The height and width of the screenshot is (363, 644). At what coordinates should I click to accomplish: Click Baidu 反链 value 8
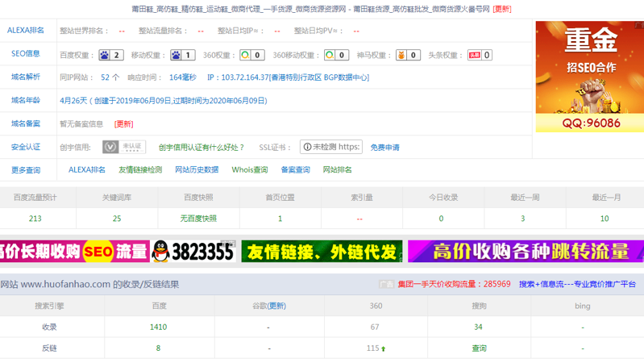(x=158, y=348)
